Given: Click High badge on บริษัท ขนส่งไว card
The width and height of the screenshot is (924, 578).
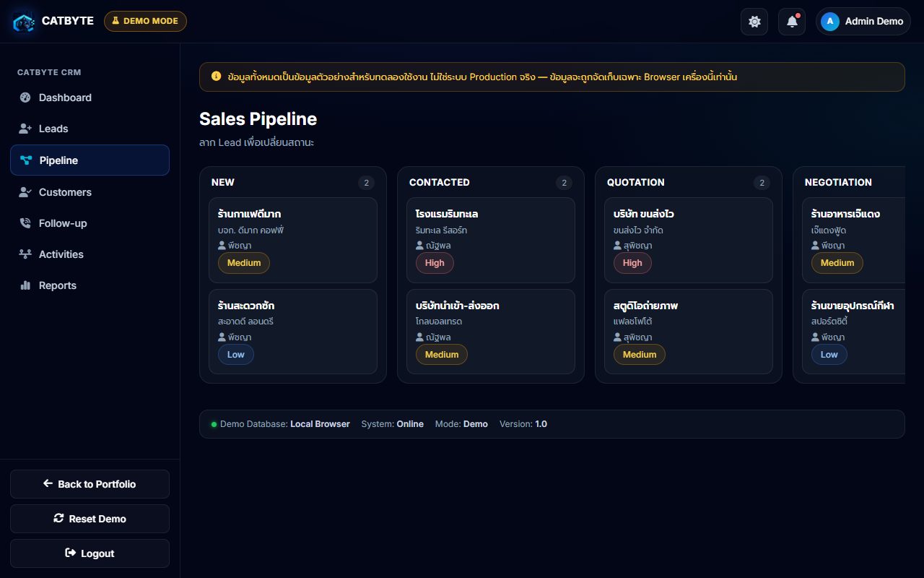Looking at the screenshot, I should click(x=632, y=263).
